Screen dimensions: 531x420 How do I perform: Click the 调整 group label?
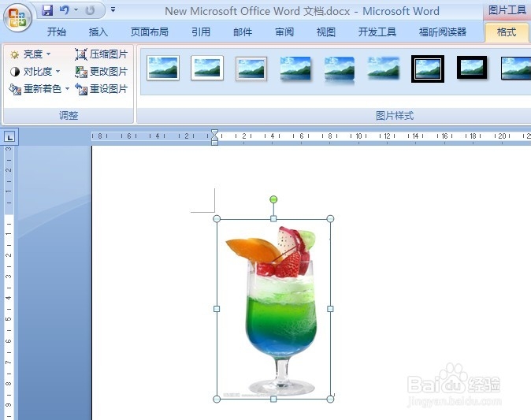69,116
